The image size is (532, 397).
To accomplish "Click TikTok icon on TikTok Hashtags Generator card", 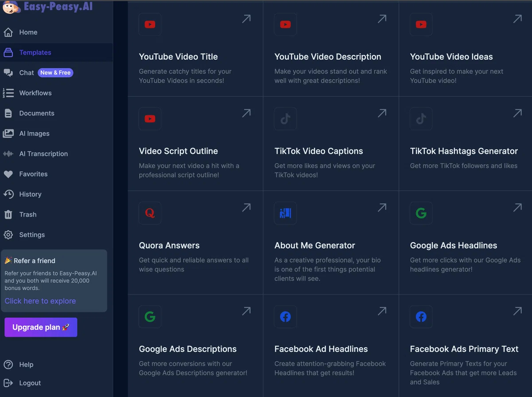I will pyautogui.click(x=421, y=118).
